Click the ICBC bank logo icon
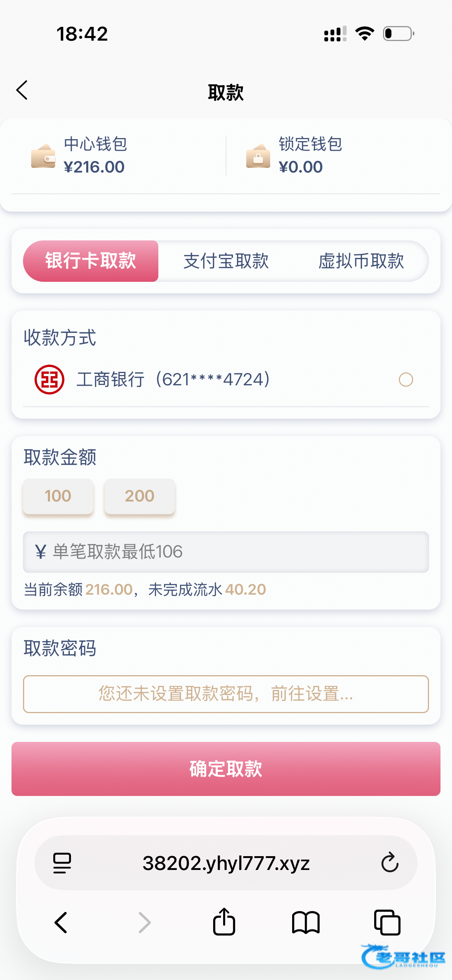 click(x=49, y=380)
